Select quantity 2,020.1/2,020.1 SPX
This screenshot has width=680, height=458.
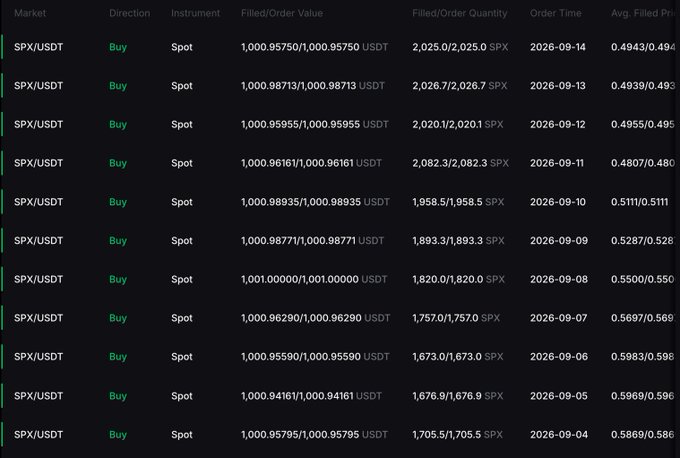458,124
